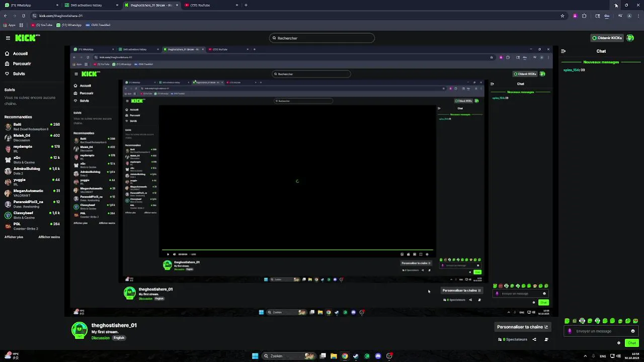Open the (51) WhatsApp bookmark

(69, 25)
